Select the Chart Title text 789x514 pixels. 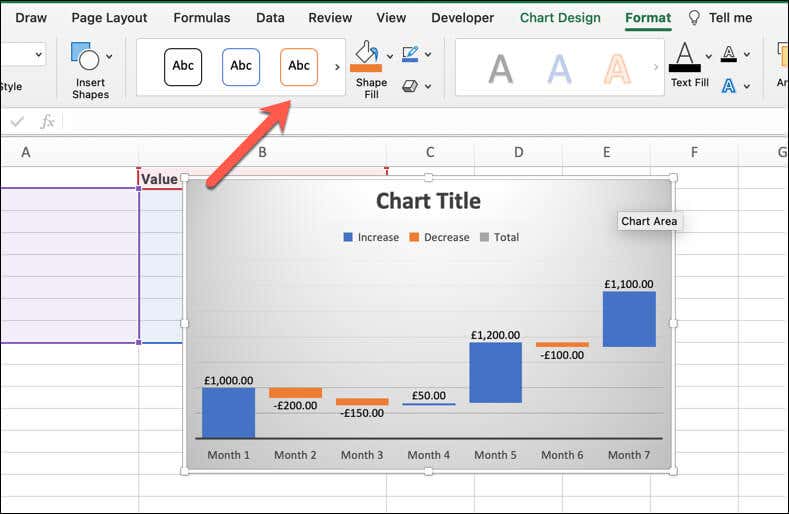pyautogui.click(x=428, y=201)
